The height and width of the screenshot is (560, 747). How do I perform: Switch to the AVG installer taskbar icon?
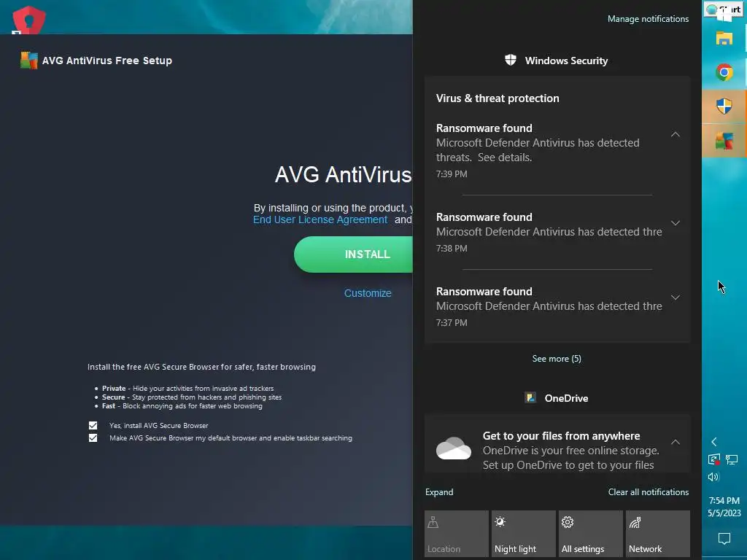pos(724,141)
